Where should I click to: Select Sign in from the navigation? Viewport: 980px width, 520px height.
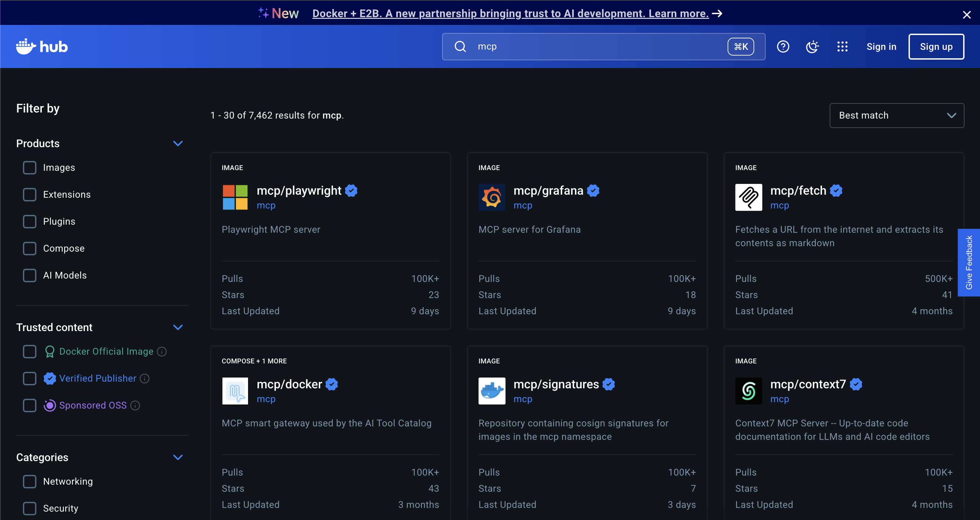[x=882, y=46]
